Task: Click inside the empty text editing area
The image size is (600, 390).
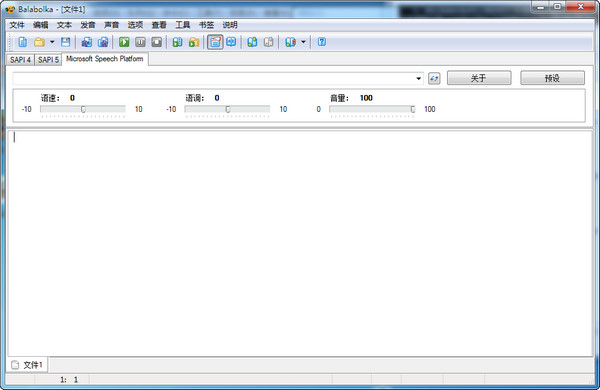Action: click(300, 243)
